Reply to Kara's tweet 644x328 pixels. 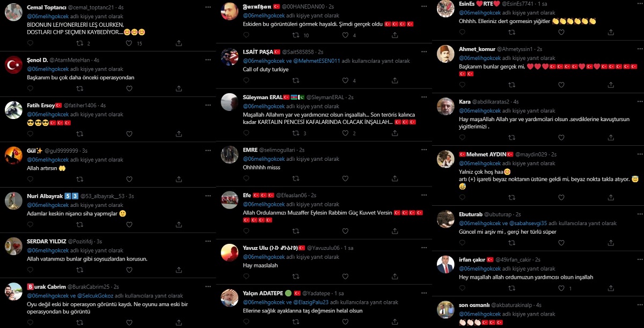(x=462, y=139)
